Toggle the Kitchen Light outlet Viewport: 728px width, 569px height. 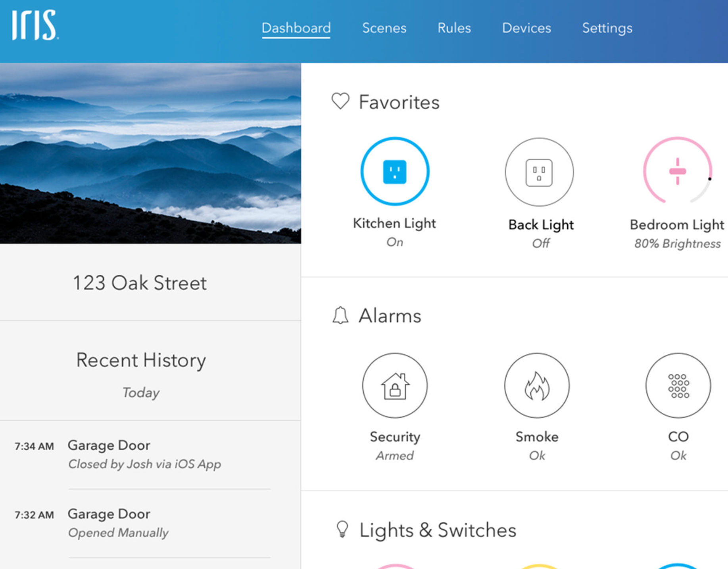395,171
